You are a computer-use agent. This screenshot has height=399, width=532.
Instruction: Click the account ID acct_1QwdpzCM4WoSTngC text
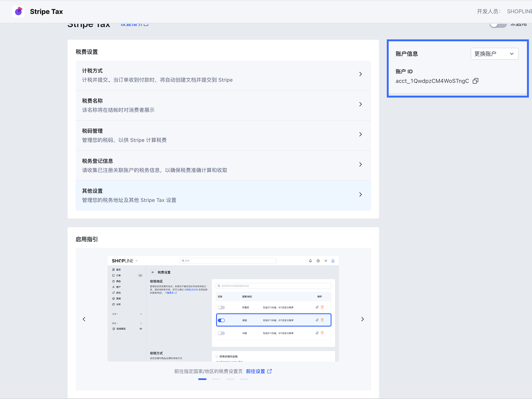[432, 81]
